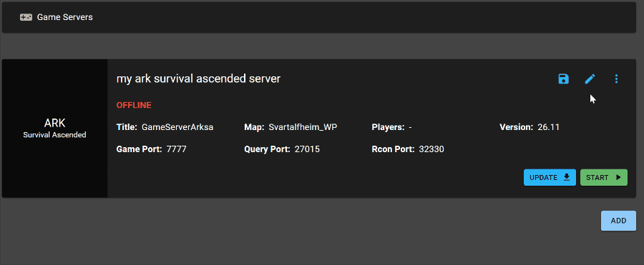Image resolution: width=644 pixels, height=265 pixels.
Task: Click the map value Svartalfheim_WP
Action: pyautogui.click(x=303, y=127)
